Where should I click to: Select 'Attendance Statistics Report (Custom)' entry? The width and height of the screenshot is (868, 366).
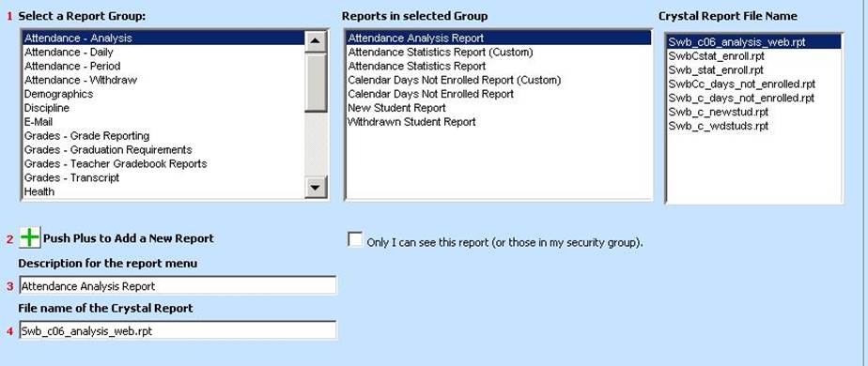(x=498, y=52)
